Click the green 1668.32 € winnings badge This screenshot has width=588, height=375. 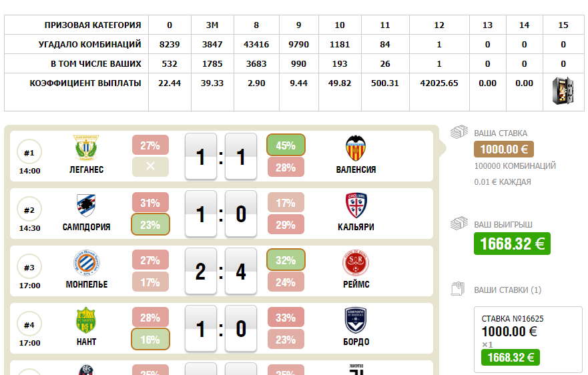(x=512, y=244)
